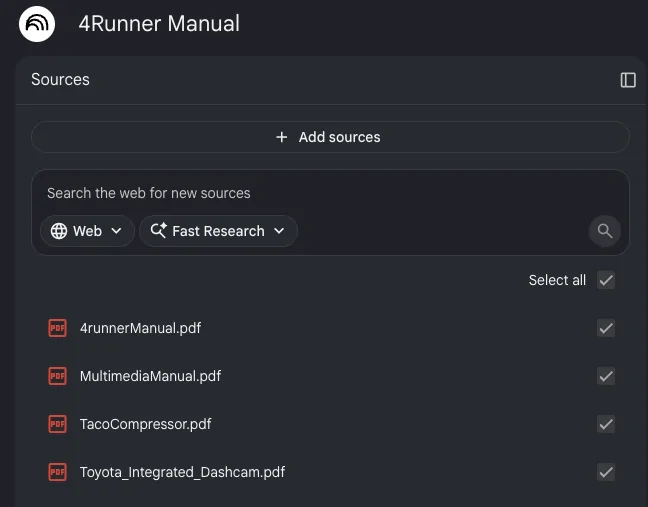This screenshot has height=507, width=648.
Task: Open the TacoCompressor.pdf source
Action: [145, 424]
